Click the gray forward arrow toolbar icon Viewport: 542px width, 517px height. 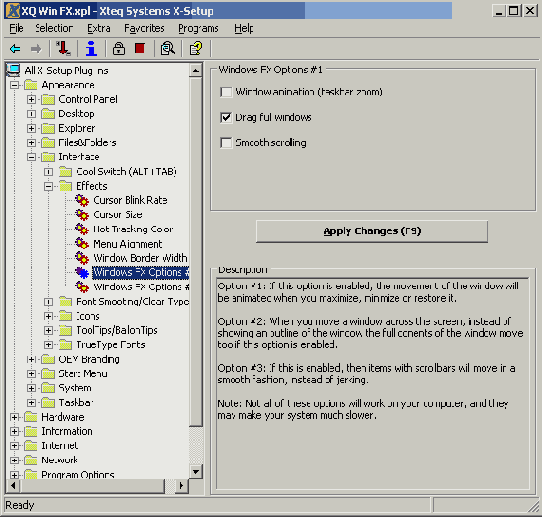(x=36, y=49)
